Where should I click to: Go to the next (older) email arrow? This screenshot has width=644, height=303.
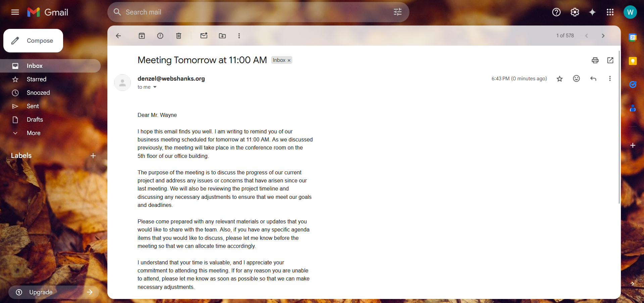tap(603, 36)
